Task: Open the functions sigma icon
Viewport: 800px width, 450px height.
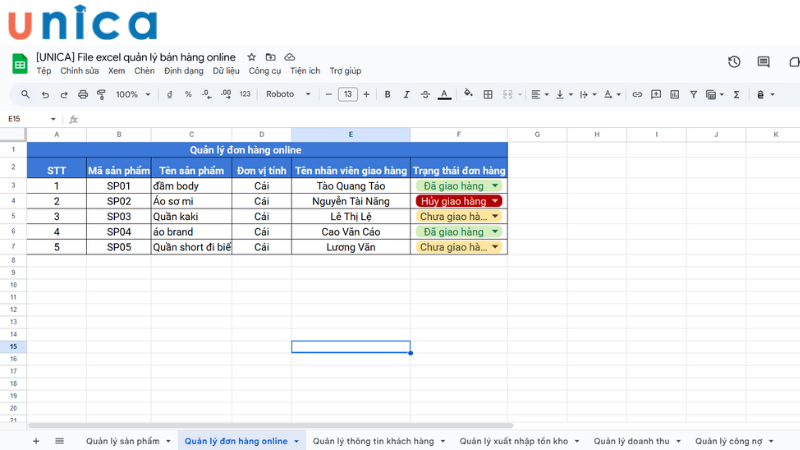Action: pos(736,94)
